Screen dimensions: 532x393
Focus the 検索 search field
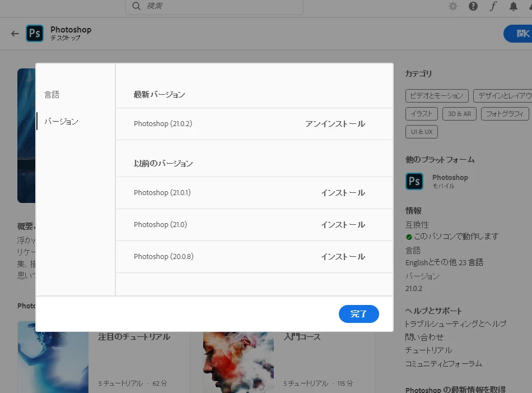(214, 7)
